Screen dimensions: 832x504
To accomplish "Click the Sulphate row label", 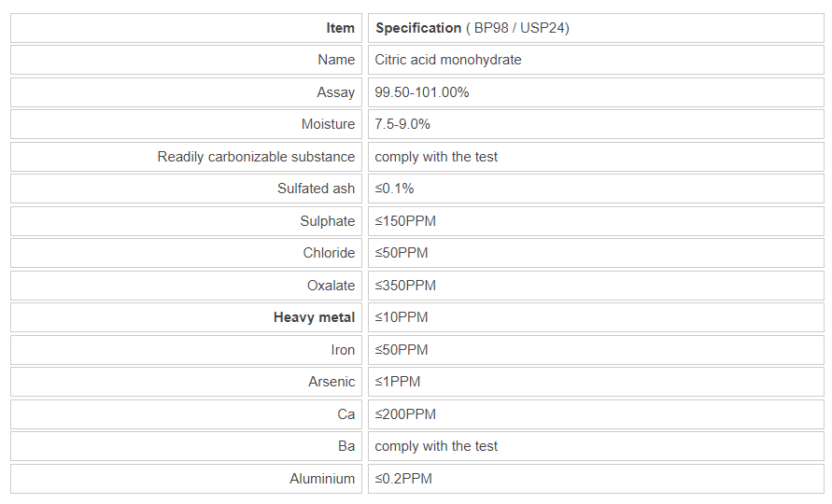I will 327,221.
